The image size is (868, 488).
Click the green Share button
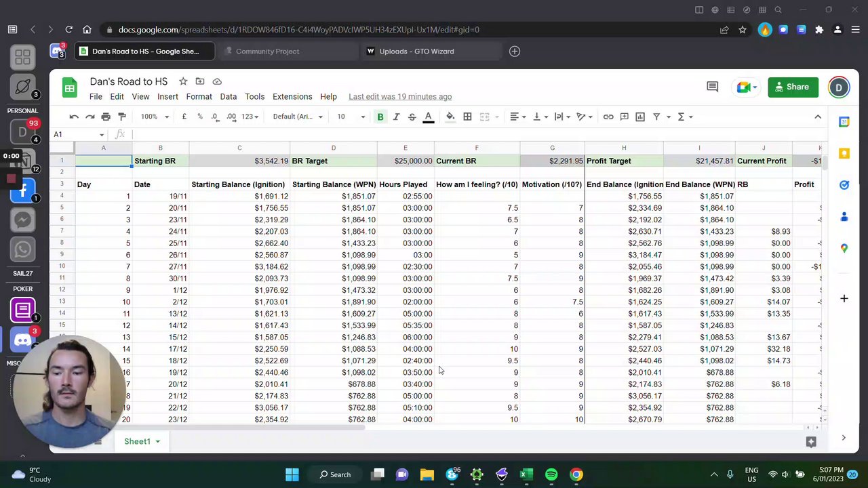(793, 87)
